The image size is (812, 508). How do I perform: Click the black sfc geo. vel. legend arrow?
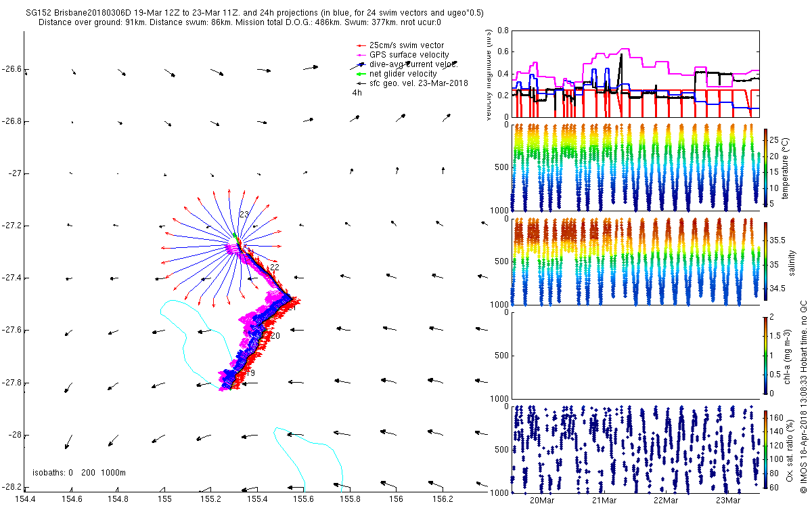pos(361,83)
